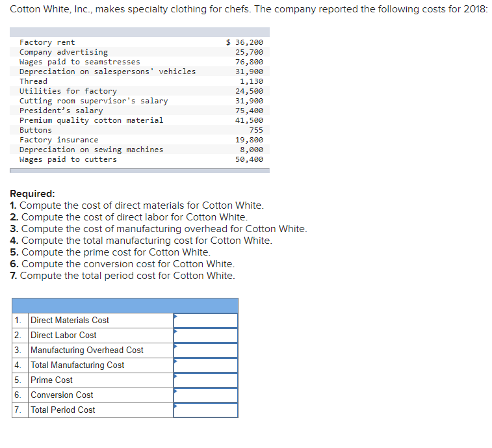Click the Manufacturing Overhead Cost answer field
This screenshot has height=448, width=492.
[205, 350]
